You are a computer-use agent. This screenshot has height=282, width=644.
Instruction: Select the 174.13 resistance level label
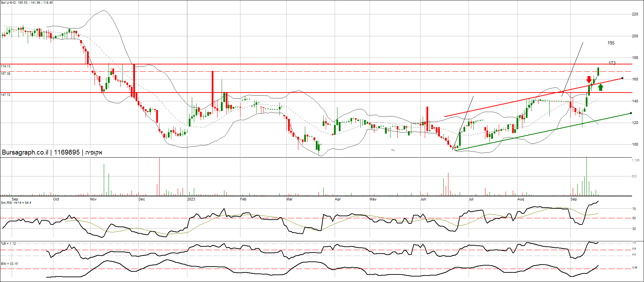click(x=5, y=66)
